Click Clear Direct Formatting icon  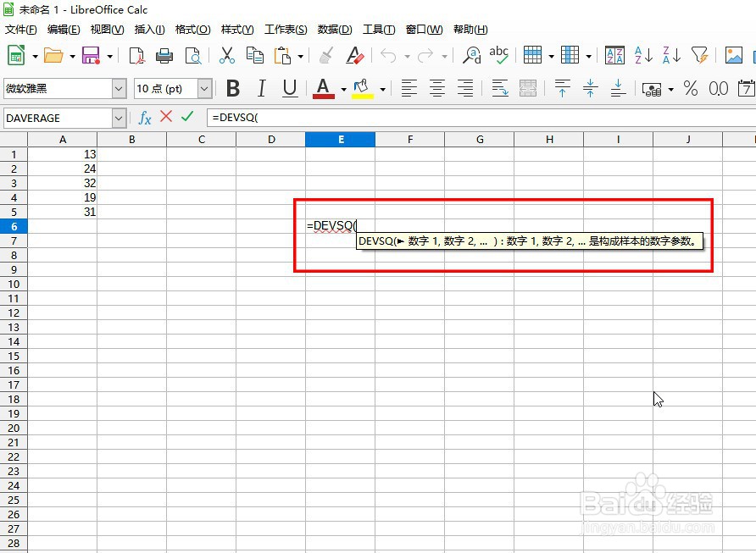tap(355, 56)
